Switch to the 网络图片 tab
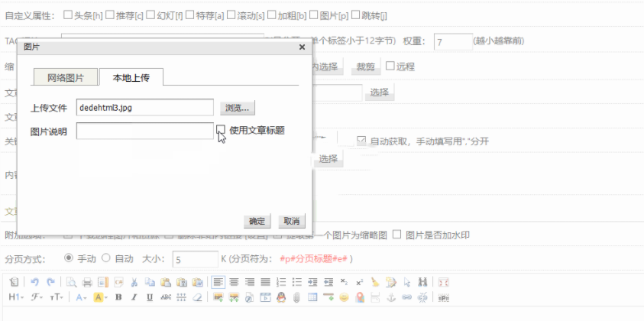The height and width of the screenshot is (321, 644). 66,77
